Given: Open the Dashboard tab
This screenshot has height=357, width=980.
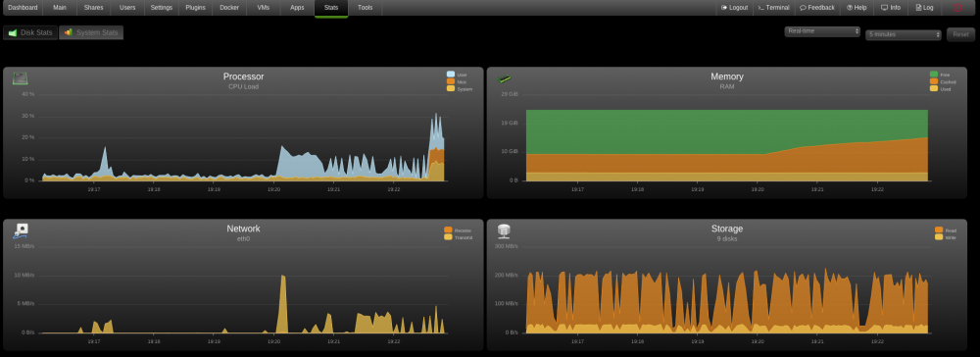Looking at the screenshot, I should pos(23,8).
